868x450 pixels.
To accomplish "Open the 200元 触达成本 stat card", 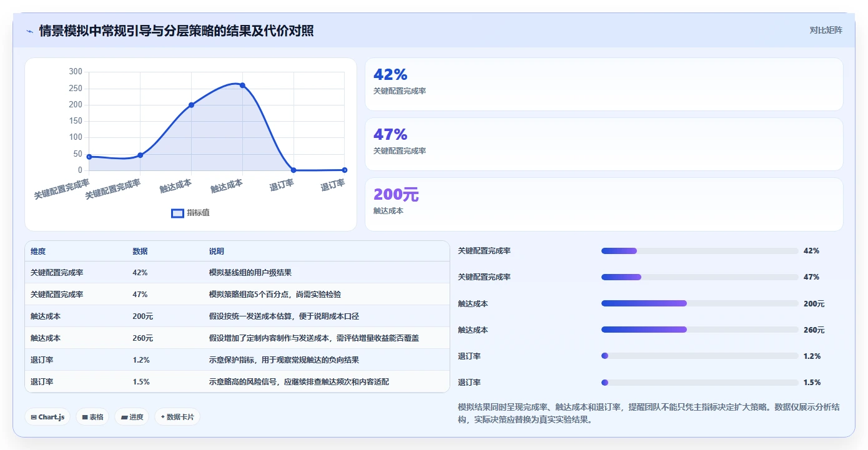I will [604, 204].
